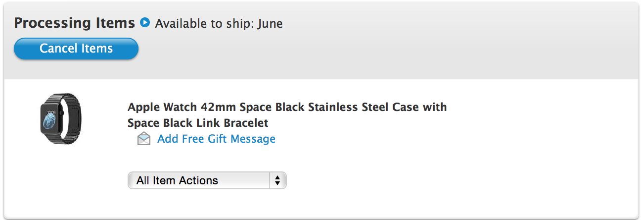Image resolution: width=644 pixels, height=220 pixels.
Task: Open the All Item Actions dropdown
Action: click(207, 180)
